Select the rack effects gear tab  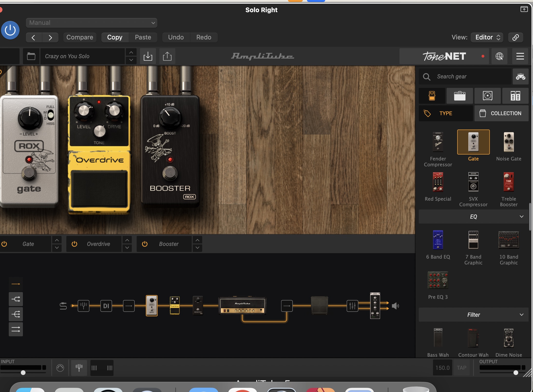click(x=515, y=96)
